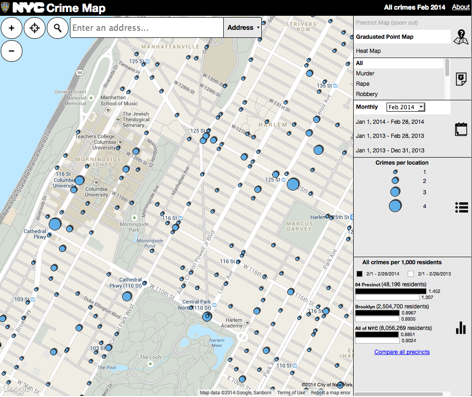The height and width of the screenshot is (397, 472).
Task: Click the crime type list scrollbar
Action: coord(447,68)
